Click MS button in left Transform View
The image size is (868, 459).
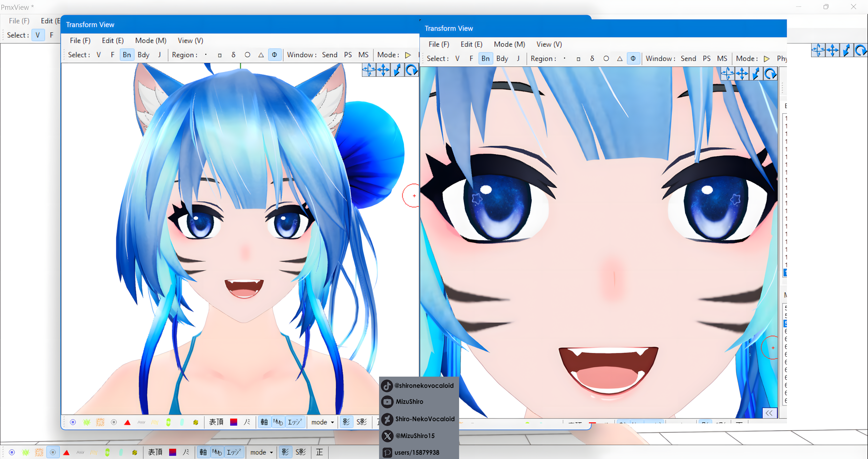pos(363,55)
